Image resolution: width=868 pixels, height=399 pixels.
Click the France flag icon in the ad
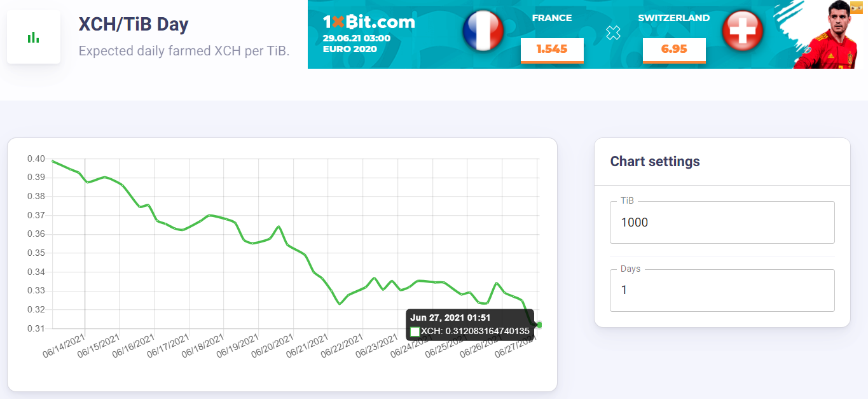click(x=483, y=30)
